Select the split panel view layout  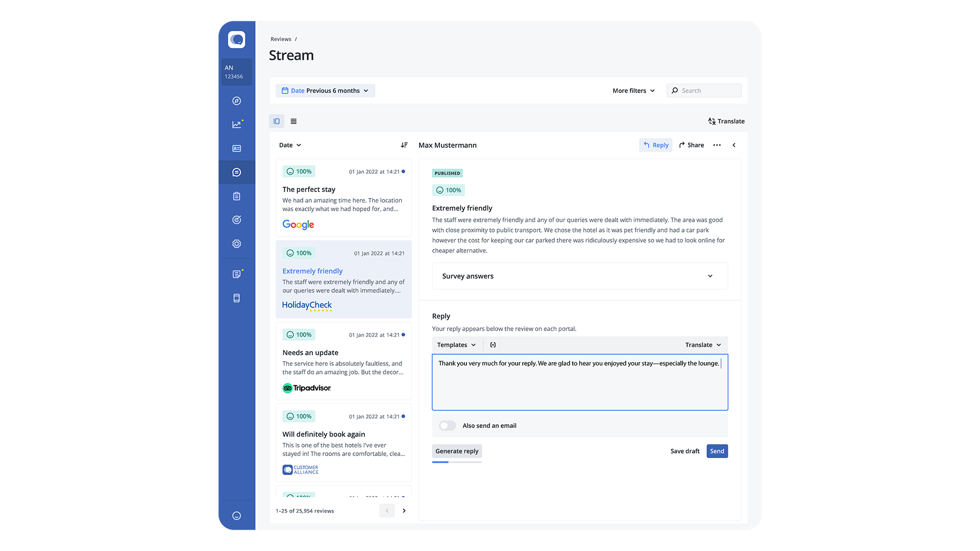click(276, 121)
